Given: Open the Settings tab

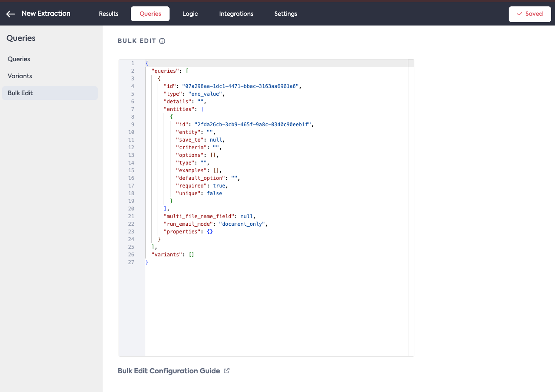Looking at the screenshot, I should (286, 14).
